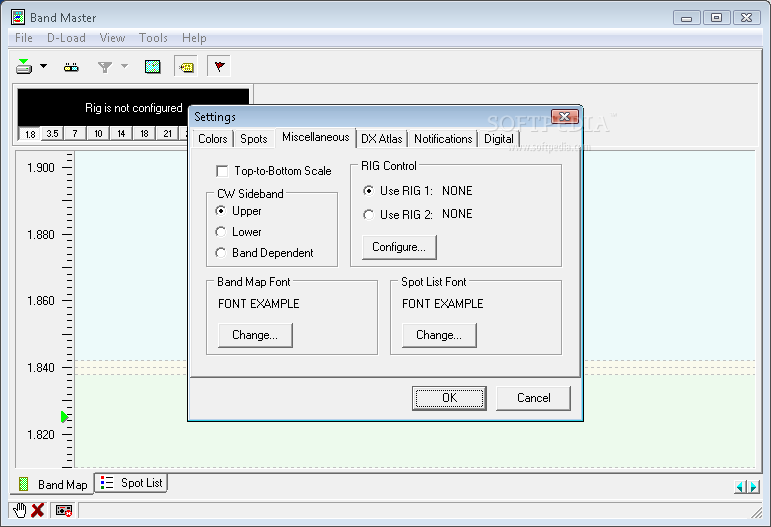The image size is (771, 527).
Task: Select the 1.8 MHz band button
Action: click(30, 134)
